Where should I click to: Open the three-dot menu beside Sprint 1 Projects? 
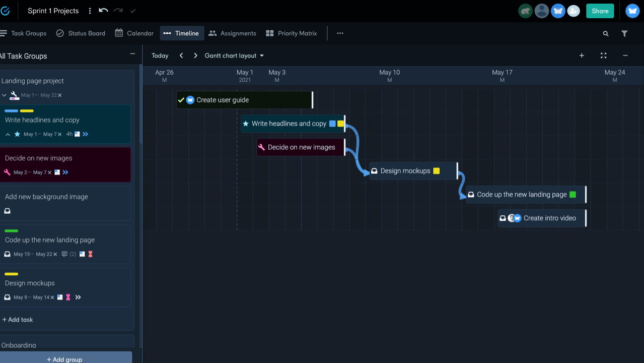(x=90, y=11)
